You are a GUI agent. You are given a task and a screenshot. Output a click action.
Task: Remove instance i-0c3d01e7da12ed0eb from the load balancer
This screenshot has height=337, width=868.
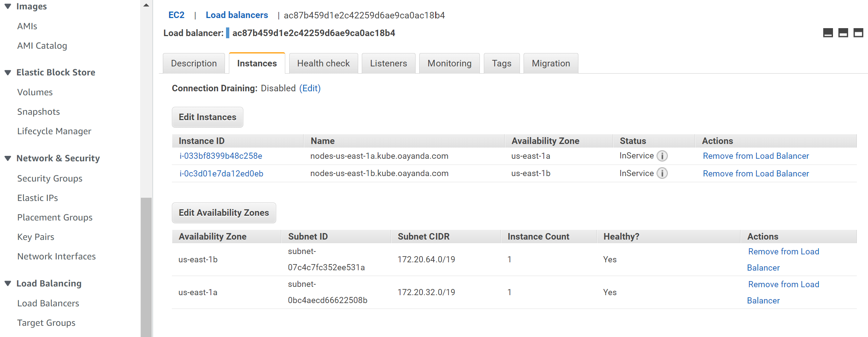tap(756, 174)
